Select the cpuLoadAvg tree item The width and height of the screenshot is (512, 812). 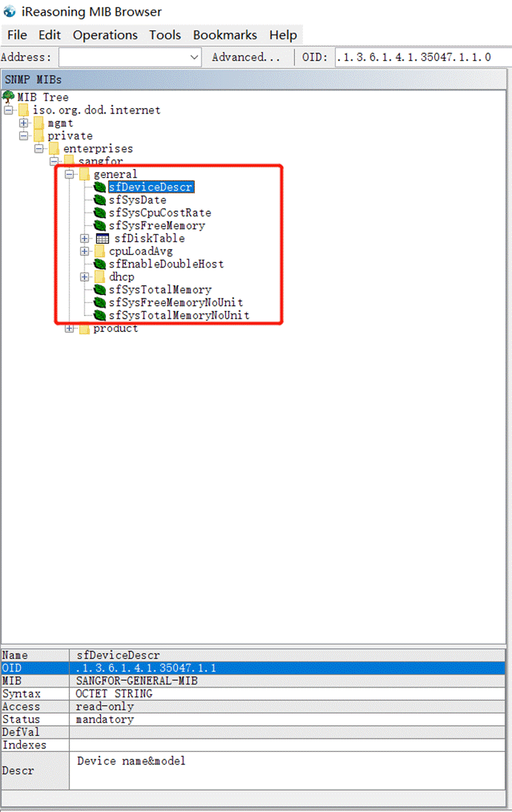141,251
